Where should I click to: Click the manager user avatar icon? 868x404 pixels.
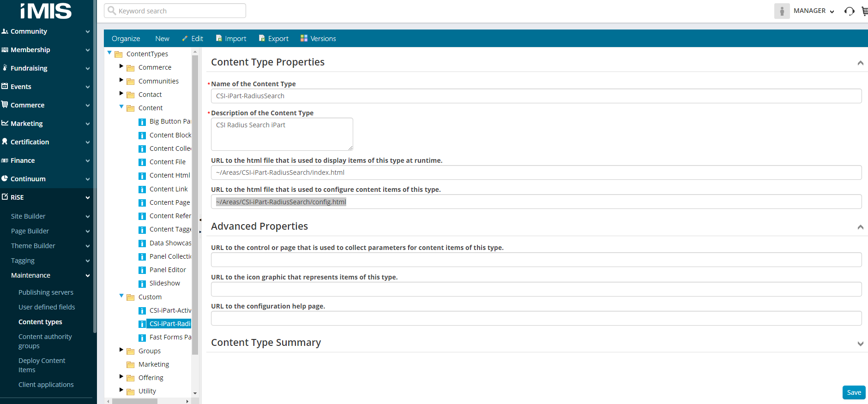[x=782, y=11]
